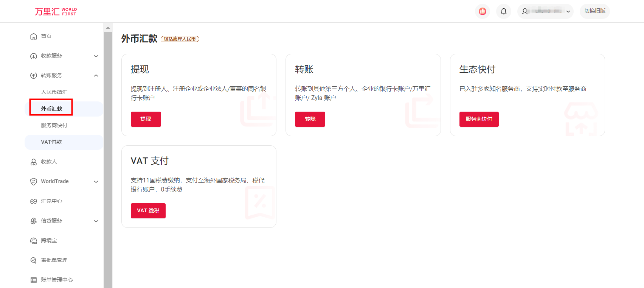The image size is (644, 288).
Task: Select 外币汇款 submenu item
Action: (x=51, y=109)
